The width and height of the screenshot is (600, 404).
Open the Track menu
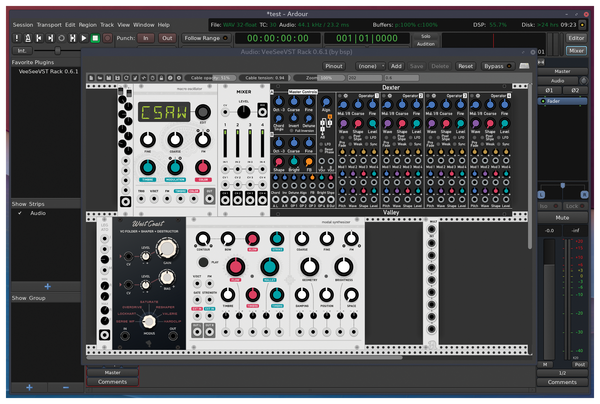point(107,25)
